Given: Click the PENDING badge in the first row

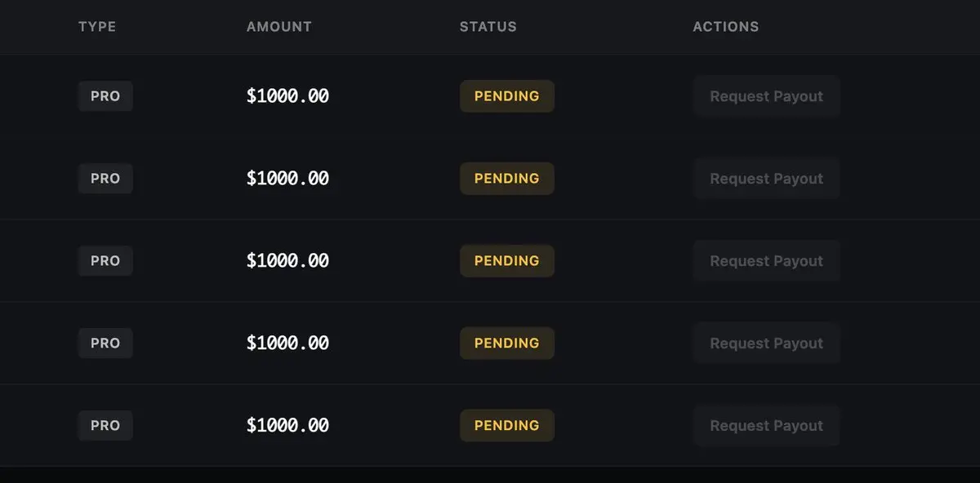Looking at the screenshot, I should click(507, 96).
